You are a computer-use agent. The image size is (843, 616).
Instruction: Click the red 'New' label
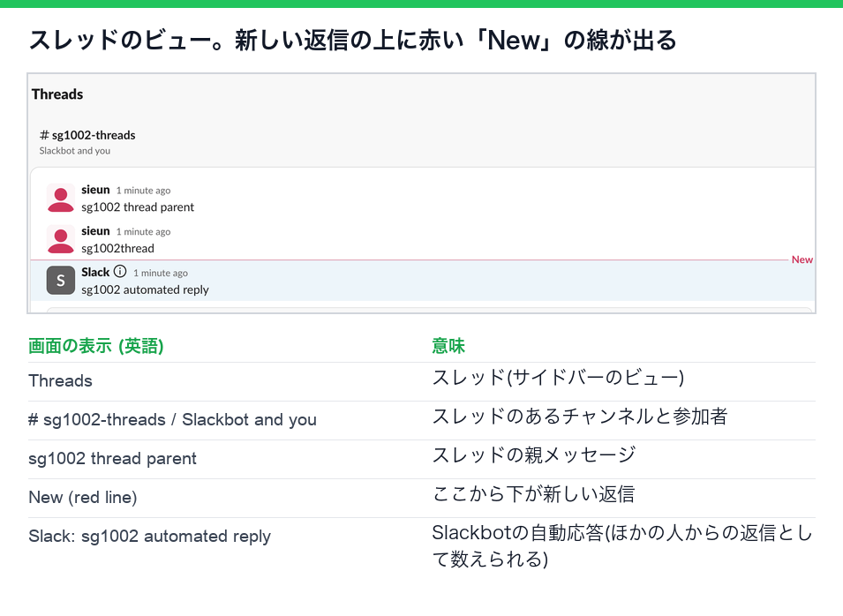(x=802, y=259)
